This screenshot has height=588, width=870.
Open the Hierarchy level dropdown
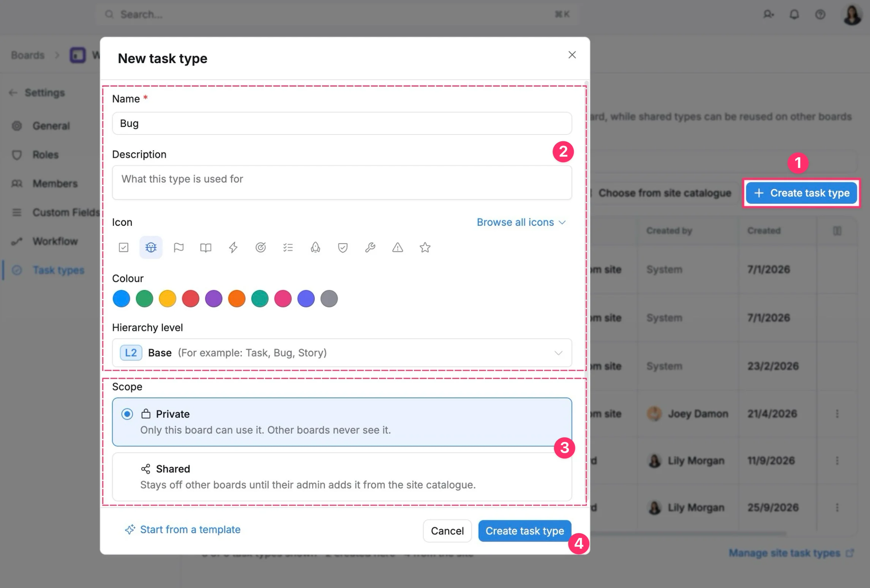pos(342,353)
